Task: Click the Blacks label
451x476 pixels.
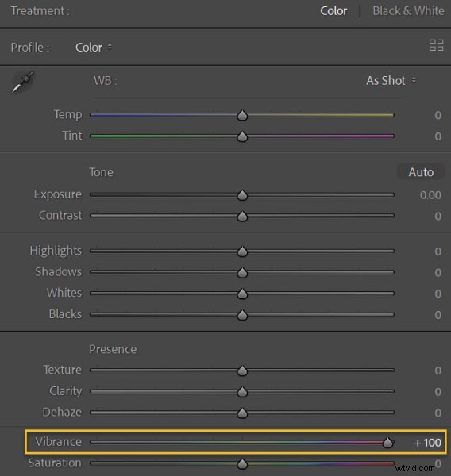Action: tap(65, 314)
